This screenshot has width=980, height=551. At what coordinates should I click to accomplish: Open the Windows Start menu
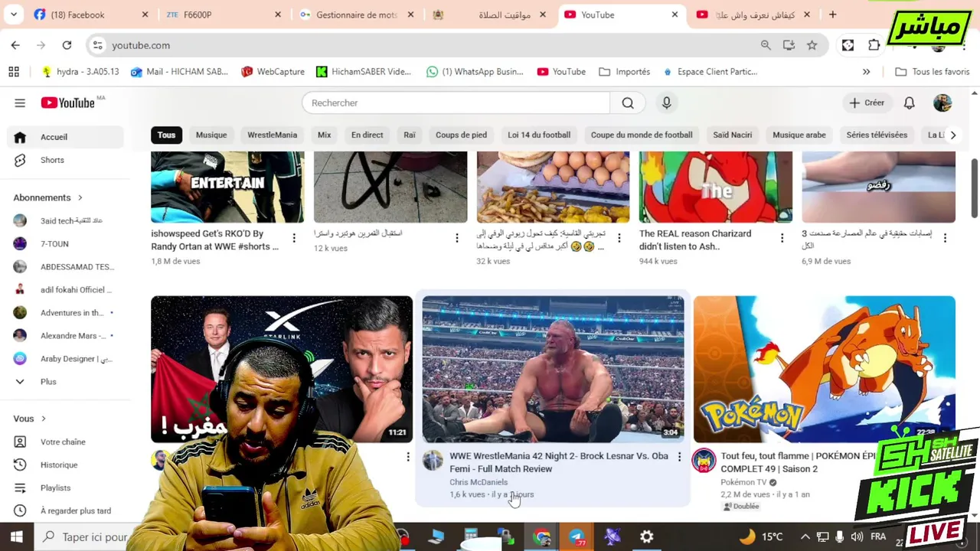(16, 536)
